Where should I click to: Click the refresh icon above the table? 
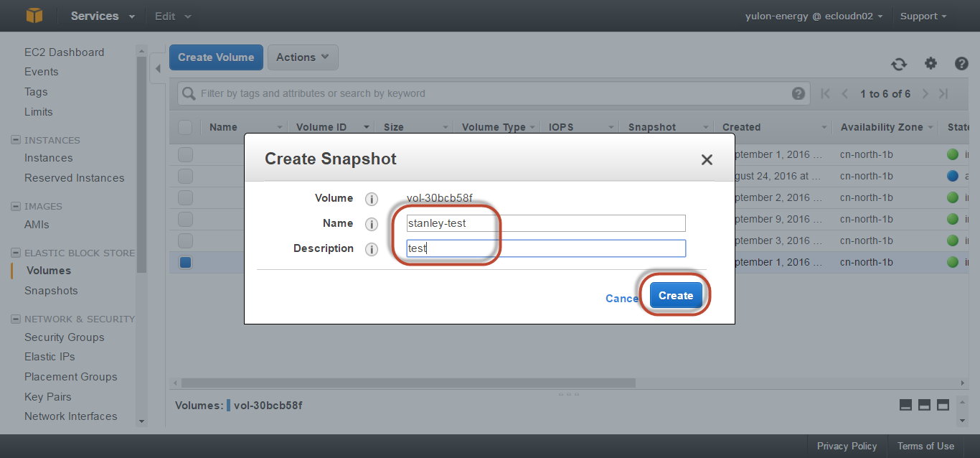point(899,64)
